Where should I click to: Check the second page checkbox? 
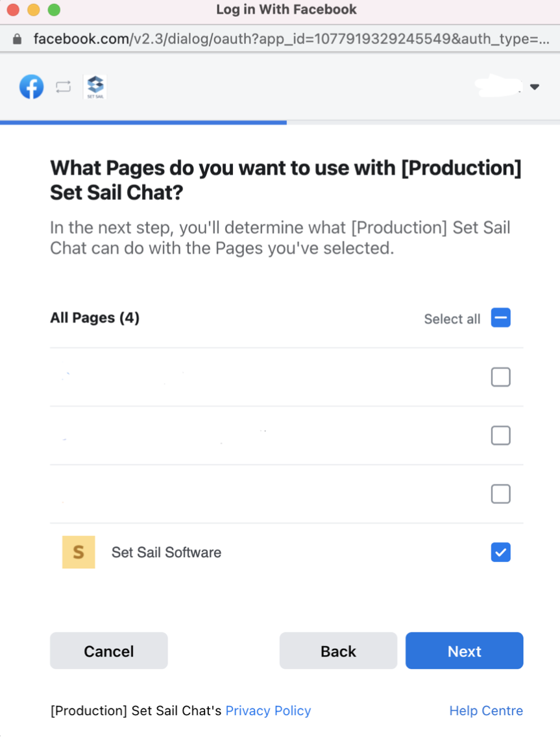tap(501, 435)
